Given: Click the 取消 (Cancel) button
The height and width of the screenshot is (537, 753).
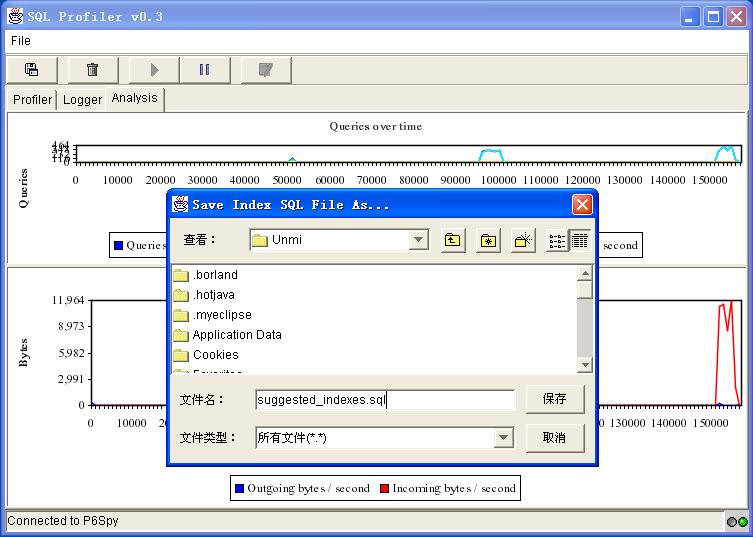Looking at the screenshot, I should [555, 438].
